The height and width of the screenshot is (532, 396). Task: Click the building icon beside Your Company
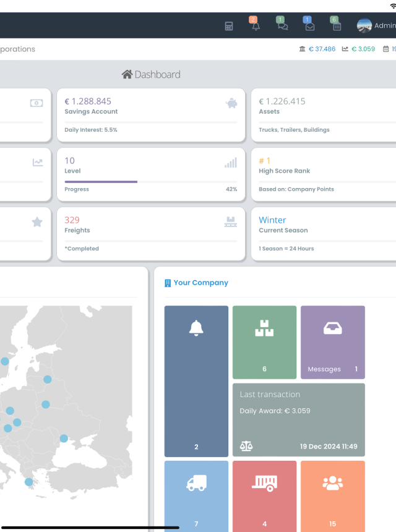(168, 283)
